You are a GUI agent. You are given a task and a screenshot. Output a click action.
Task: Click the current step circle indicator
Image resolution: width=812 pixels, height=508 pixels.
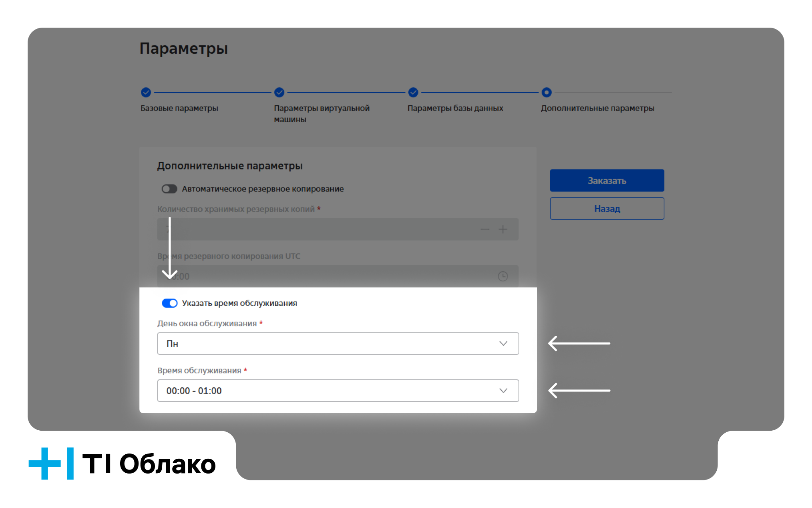tap(547, 93)
